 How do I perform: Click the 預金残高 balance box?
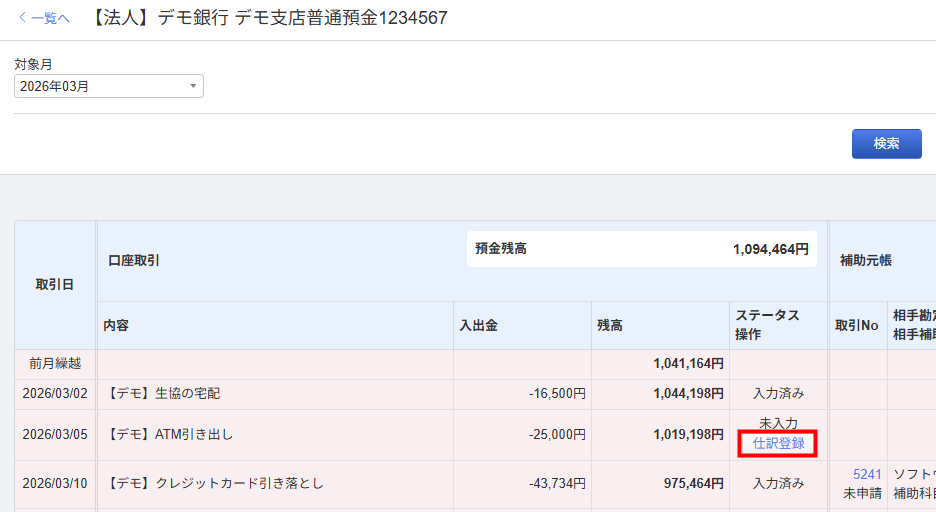(x=642, y=249)
